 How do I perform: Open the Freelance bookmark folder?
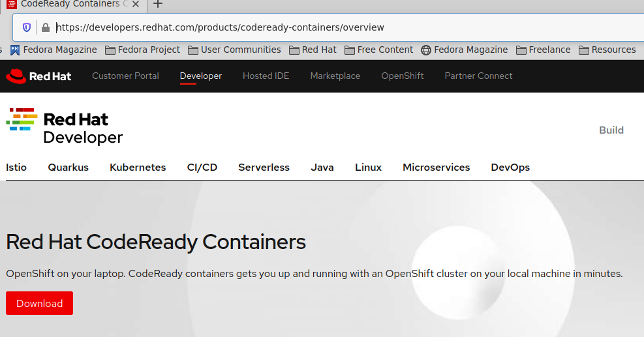point(544,50)
